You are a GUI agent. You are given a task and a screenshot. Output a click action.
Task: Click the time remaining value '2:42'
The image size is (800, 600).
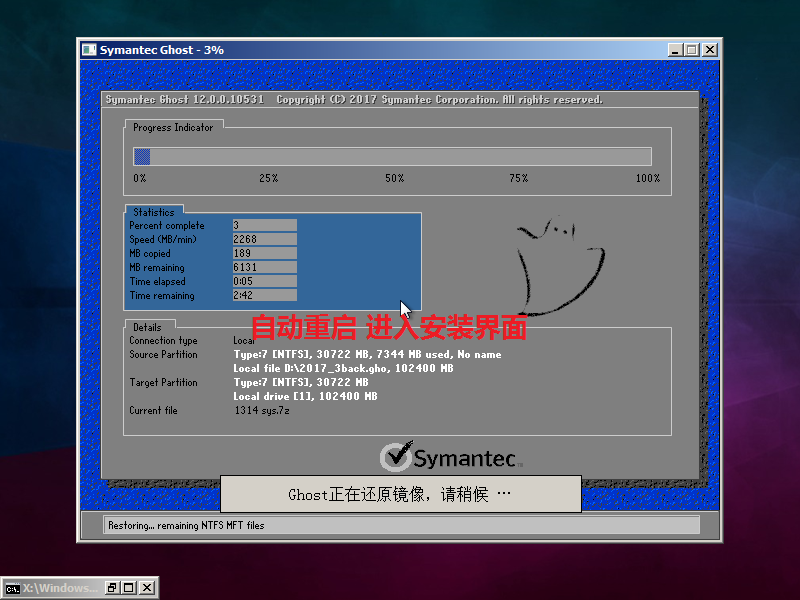pos(265,295)
